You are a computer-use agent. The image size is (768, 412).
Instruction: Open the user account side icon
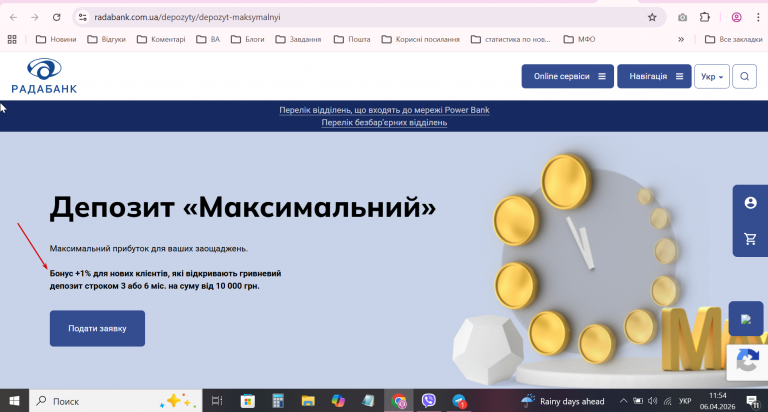[x=750, y=203]
